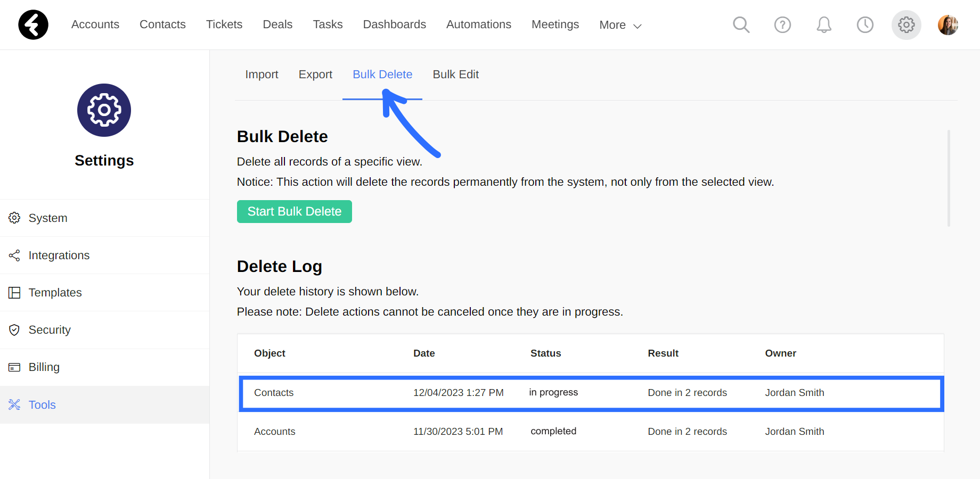Open the search magnifier icon

pyautogui.click(x=741, y=24)
